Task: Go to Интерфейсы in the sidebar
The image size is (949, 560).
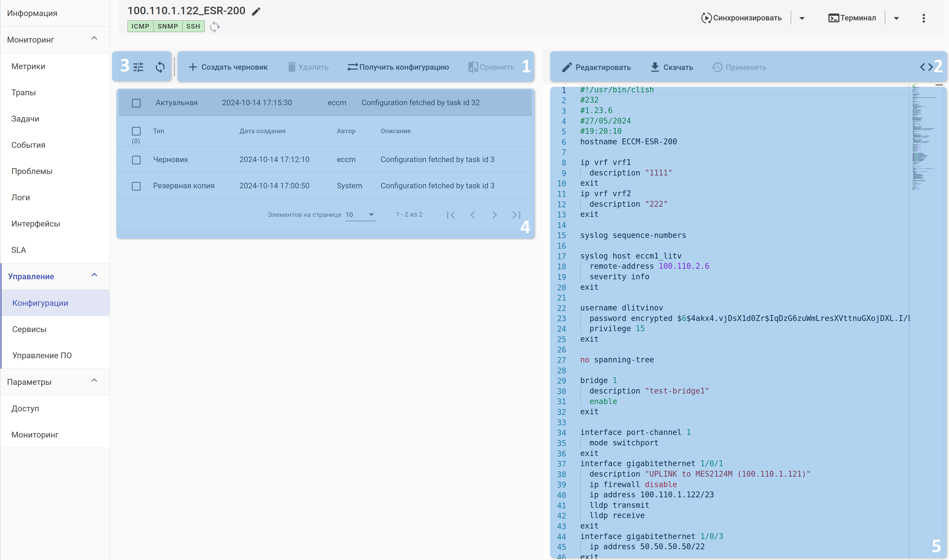Action: coord(36,224)
